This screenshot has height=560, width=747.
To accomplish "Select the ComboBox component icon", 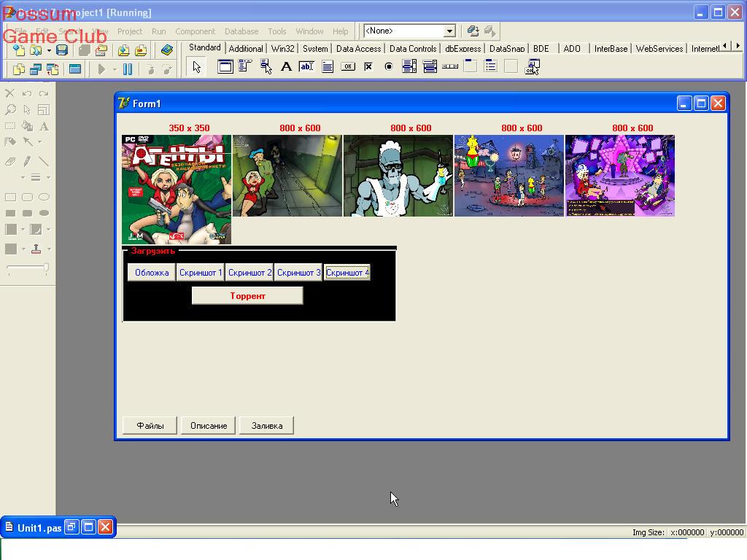I will coord(430,66).
